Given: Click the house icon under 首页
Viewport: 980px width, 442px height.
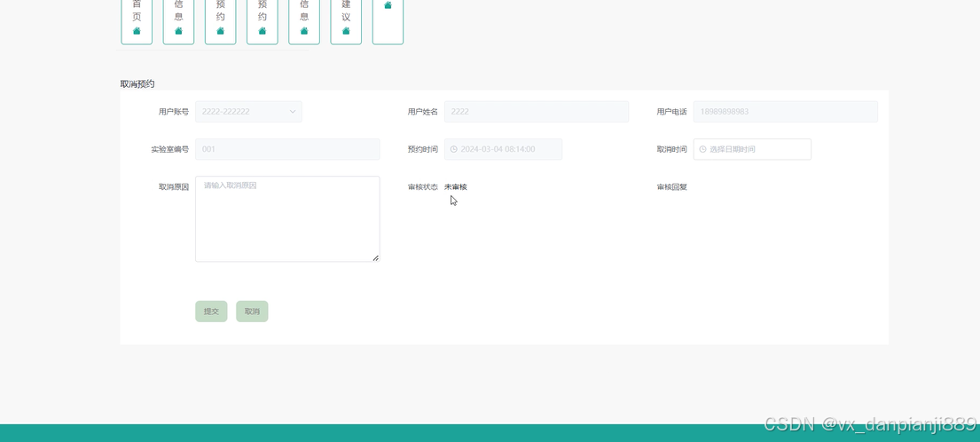Looking at the screenshot, I should coord(137,31).
